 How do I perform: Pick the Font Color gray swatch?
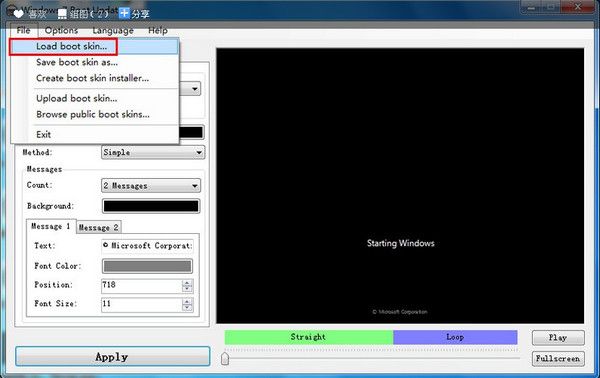147,266
